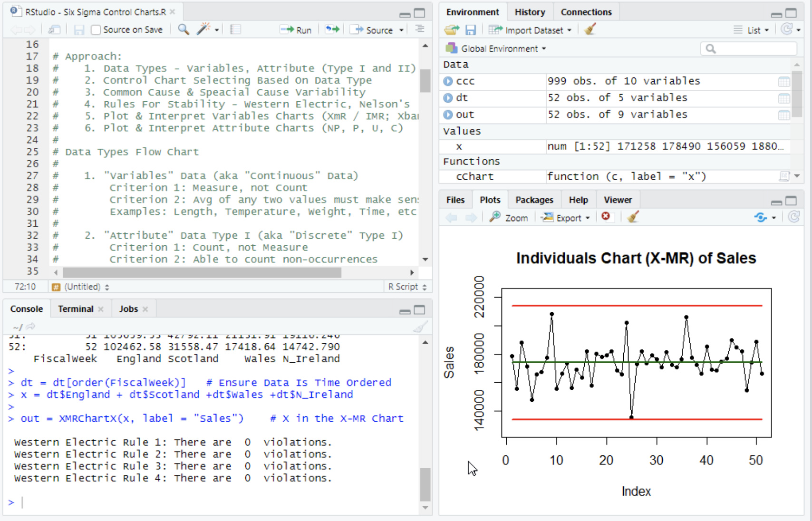Screen dimensions: 812x521
Task: Clear all plots using broom icon
Action: [x=633, y=217]
